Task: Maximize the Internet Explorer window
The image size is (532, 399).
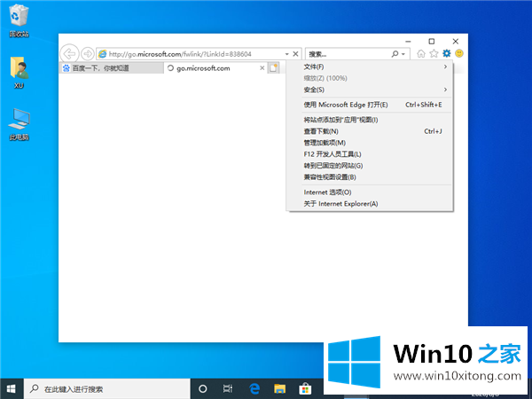Action: point(432,42)
